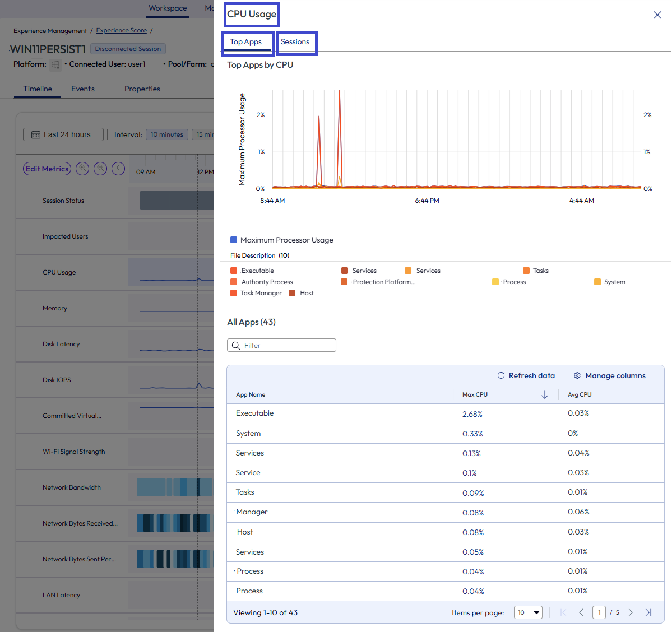Move timeline back with left arrow
Screen dimensions: 672x632
tap(118, 169)
